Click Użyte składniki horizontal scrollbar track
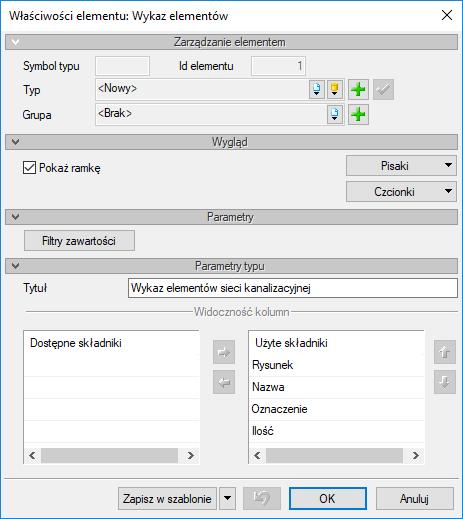The image size is (463, 519). (334, 455)
